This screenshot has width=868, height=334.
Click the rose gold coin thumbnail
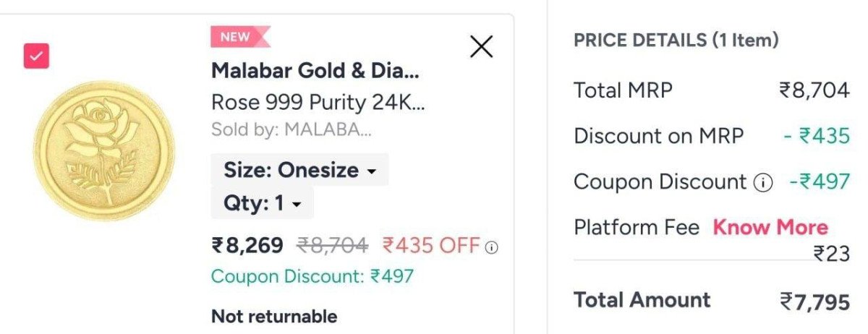(104, 150)
